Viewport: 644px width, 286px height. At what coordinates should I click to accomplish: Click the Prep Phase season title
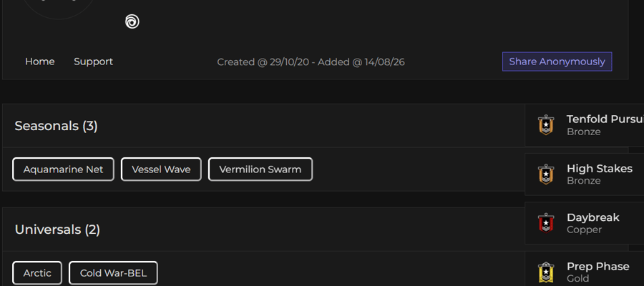(598, 266)
